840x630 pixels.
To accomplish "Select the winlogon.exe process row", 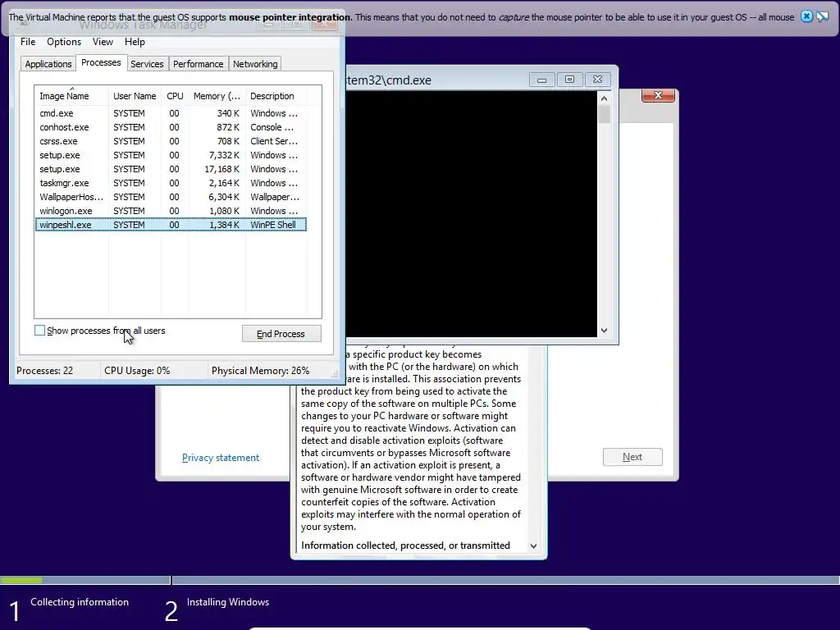I will pyautogui.click(x=171, y=211).
